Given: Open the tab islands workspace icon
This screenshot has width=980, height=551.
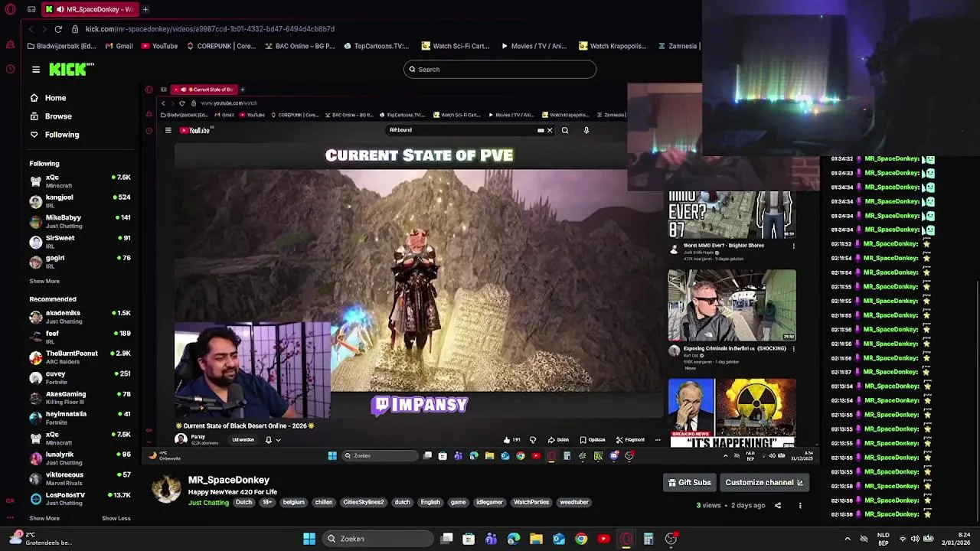Looking at the screenshot, I should pos(31,9).
